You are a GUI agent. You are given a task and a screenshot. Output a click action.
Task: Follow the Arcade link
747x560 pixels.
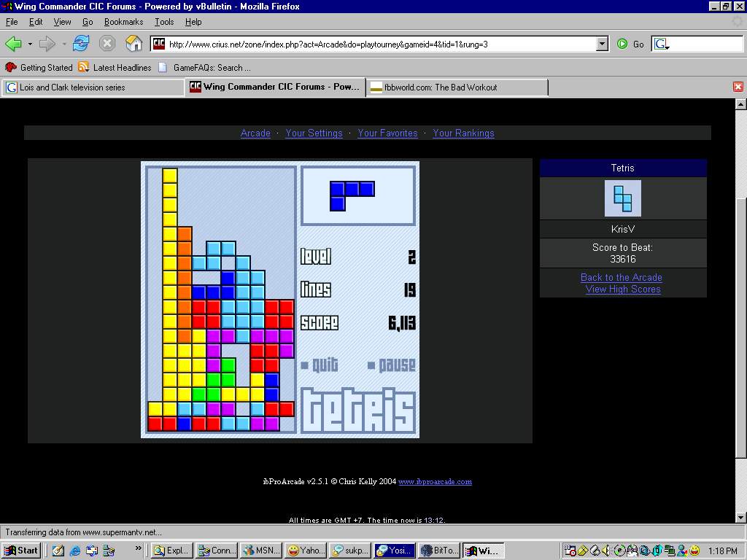point(255,133)
